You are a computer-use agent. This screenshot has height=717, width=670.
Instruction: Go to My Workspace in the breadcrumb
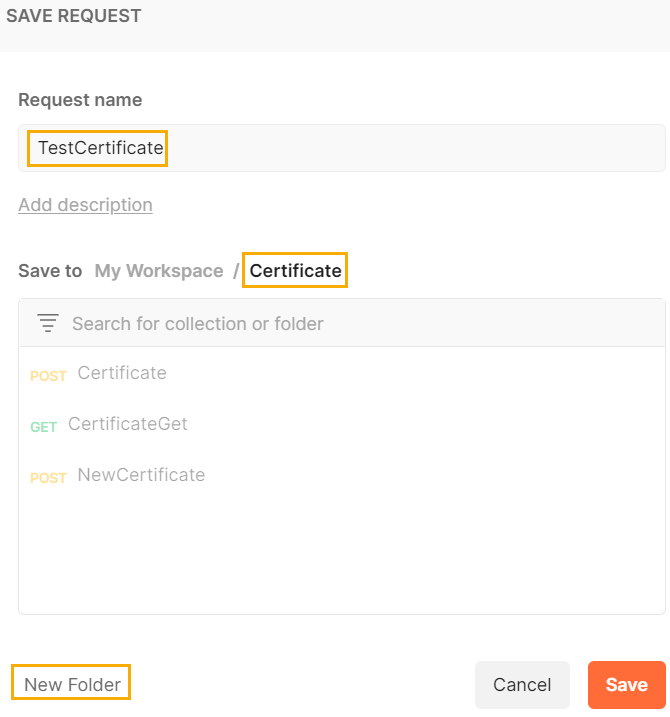[x=159, y=271]
